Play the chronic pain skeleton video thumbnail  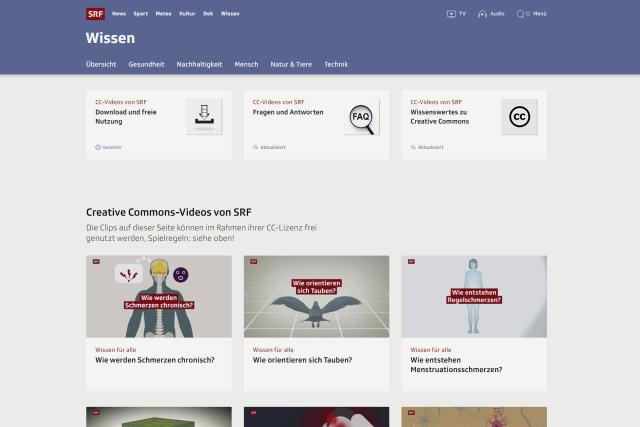pos(159,296)
